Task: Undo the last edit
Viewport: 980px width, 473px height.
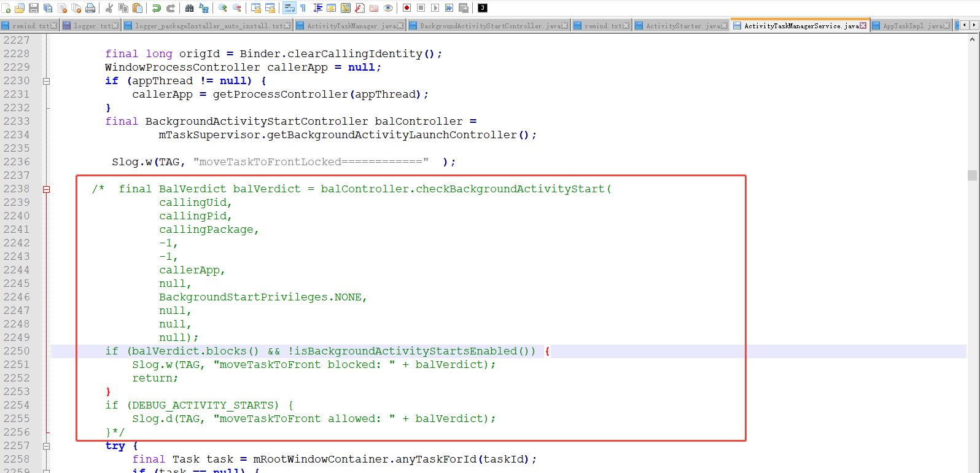Action: [x=156, y=8]
